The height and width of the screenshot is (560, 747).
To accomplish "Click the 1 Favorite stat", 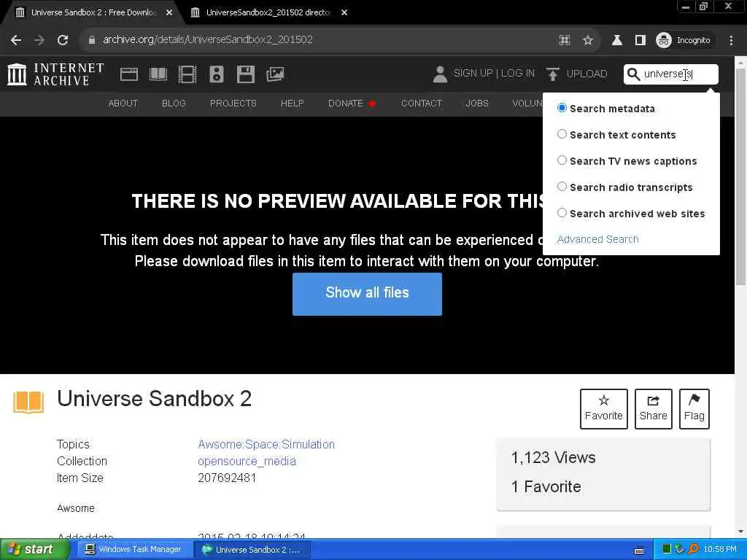I will [x=546, y=486].
